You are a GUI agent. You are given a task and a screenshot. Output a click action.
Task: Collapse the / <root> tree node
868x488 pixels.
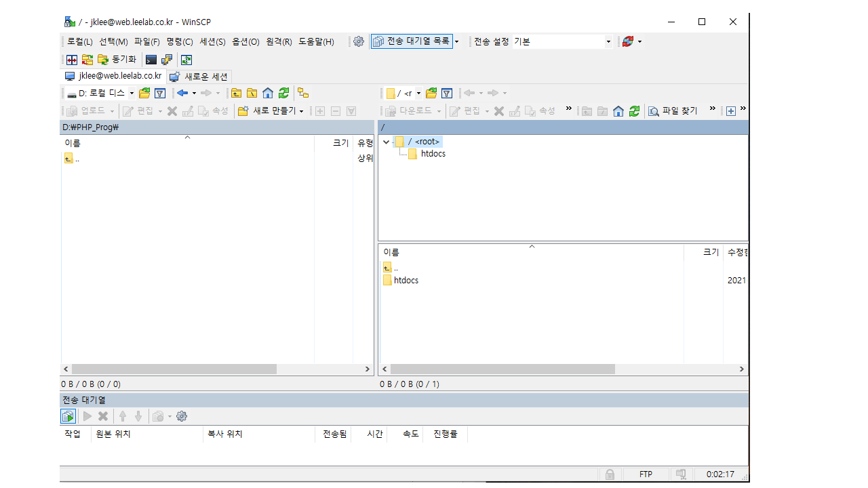tap(386, 142)
